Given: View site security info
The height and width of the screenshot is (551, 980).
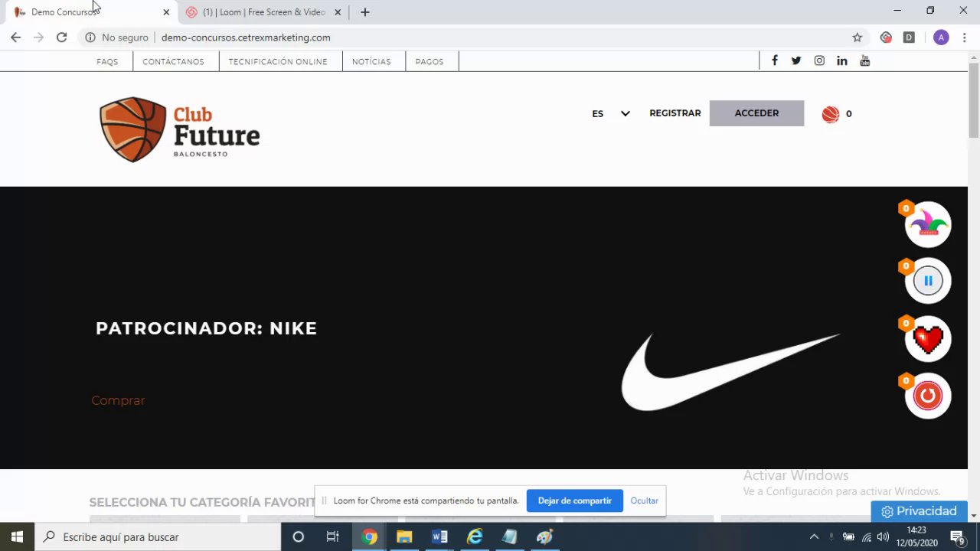Looking at the screenshot, I should [x=90, y=37].
